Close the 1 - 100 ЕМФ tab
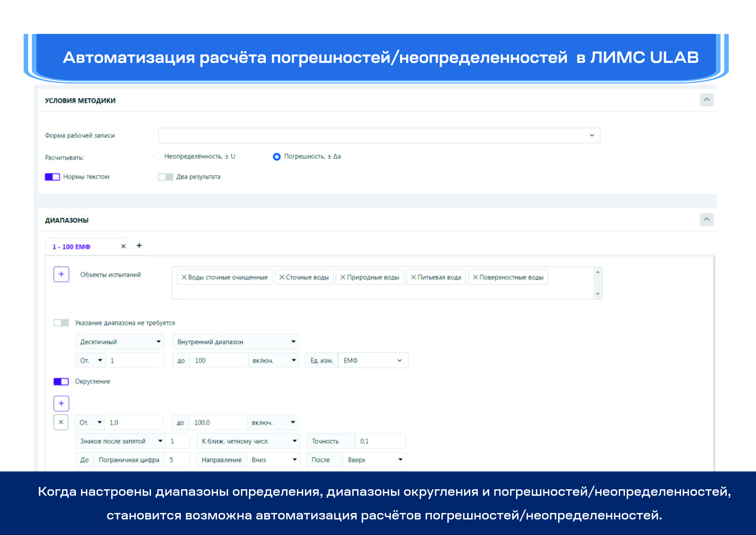756x535 pixels. tap(124, 246)
